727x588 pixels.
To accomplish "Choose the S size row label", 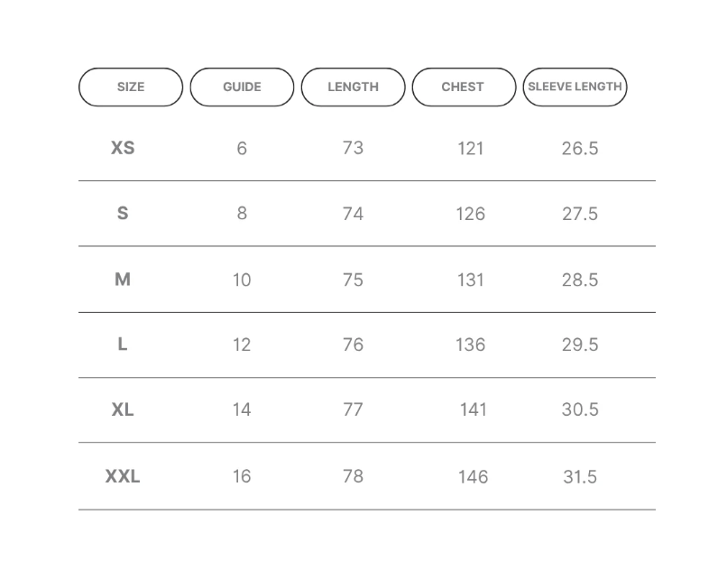I will (123, 214).
